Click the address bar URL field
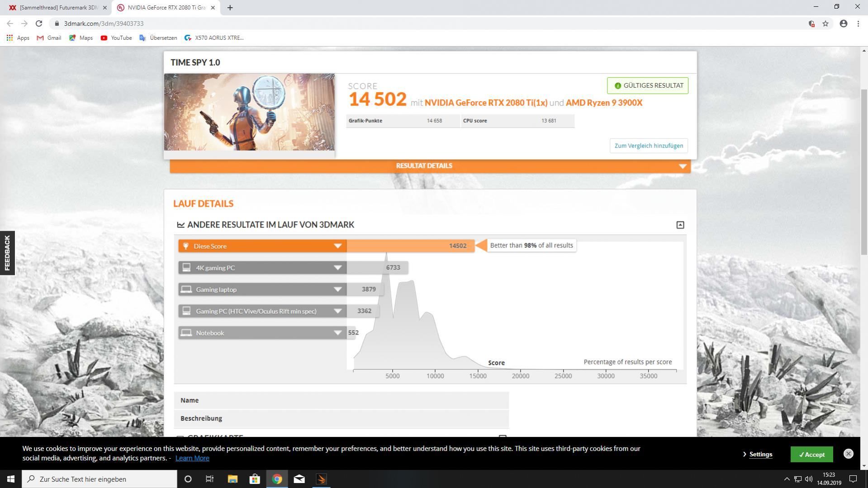 pos(430,24)
